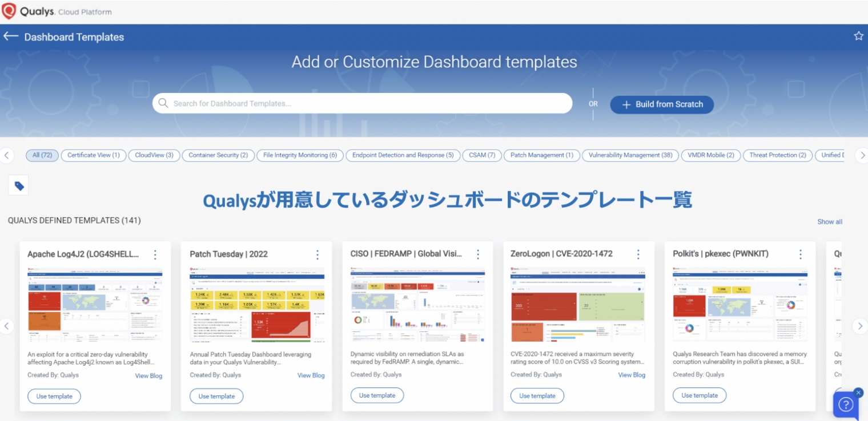
Task: Open options menu for Apache Log4J2 card
Action: [155, 254]
